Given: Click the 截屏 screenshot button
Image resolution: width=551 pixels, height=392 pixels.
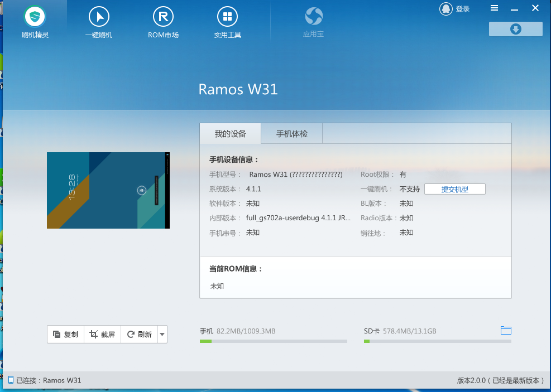Looking at the screenshot, I should pos(102,335).
